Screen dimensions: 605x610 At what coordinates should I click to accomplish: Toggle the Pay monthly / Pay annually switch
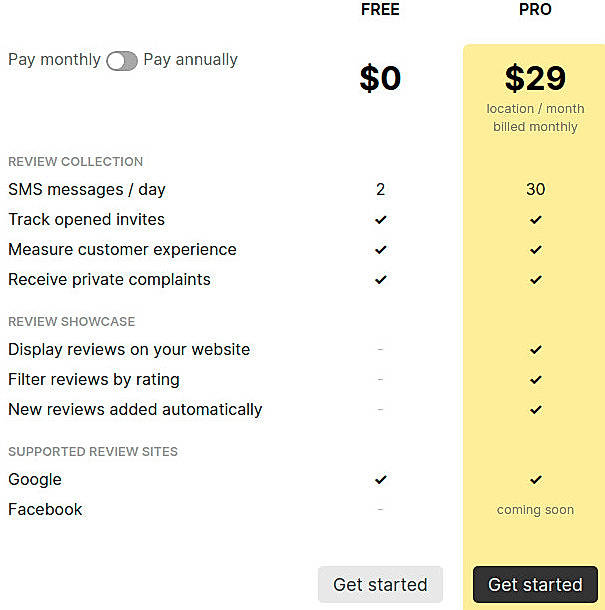point(122,61)
